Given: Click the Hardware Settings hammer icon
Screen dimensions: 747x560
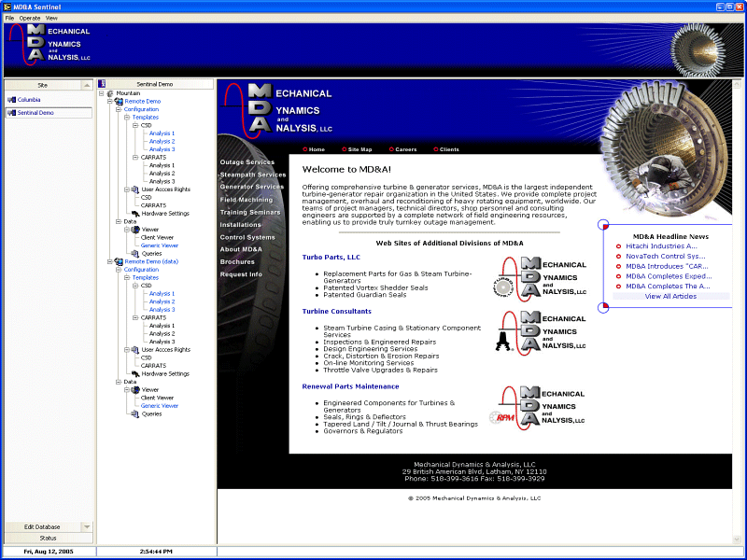Looking at the screenshot, I should [135, 213].
